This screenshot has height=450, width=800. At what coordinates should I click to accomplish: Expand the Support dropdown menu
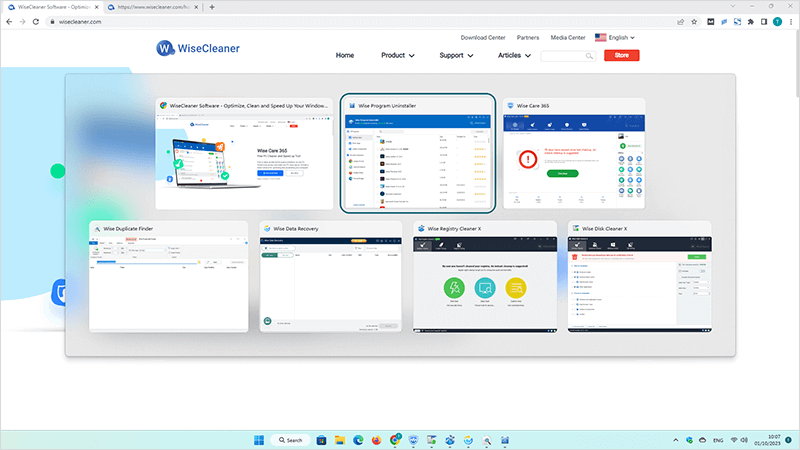(456, 55)
